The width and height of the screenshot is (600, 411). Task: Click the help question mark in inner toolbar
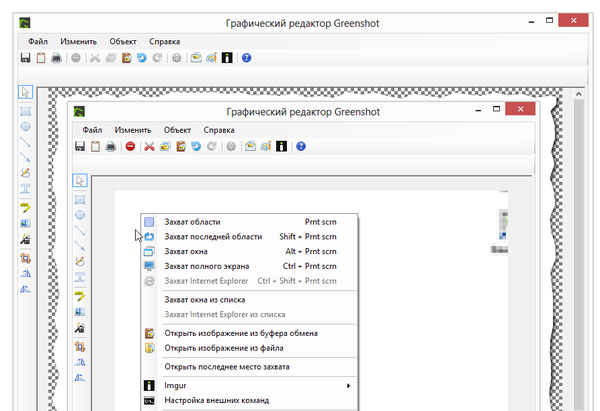(x=301, y=146)
